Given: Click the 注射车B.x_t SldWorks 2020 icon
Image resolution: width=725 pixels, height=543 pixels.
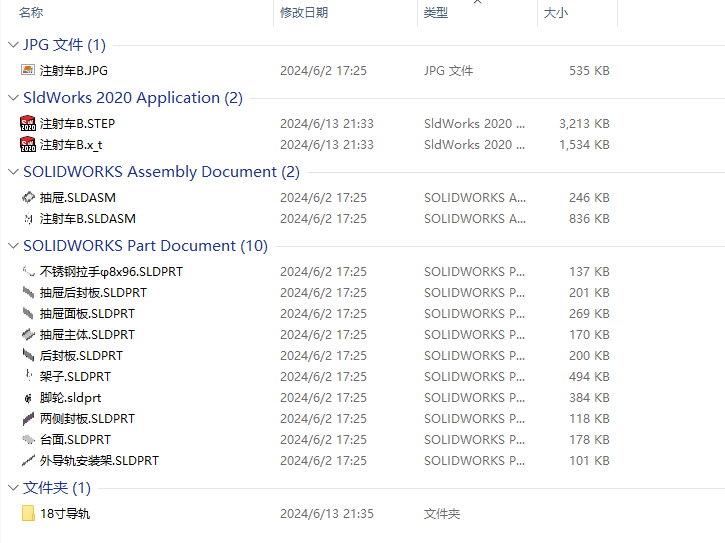Looking at the screenshot, I should click(x=28, y=145).
